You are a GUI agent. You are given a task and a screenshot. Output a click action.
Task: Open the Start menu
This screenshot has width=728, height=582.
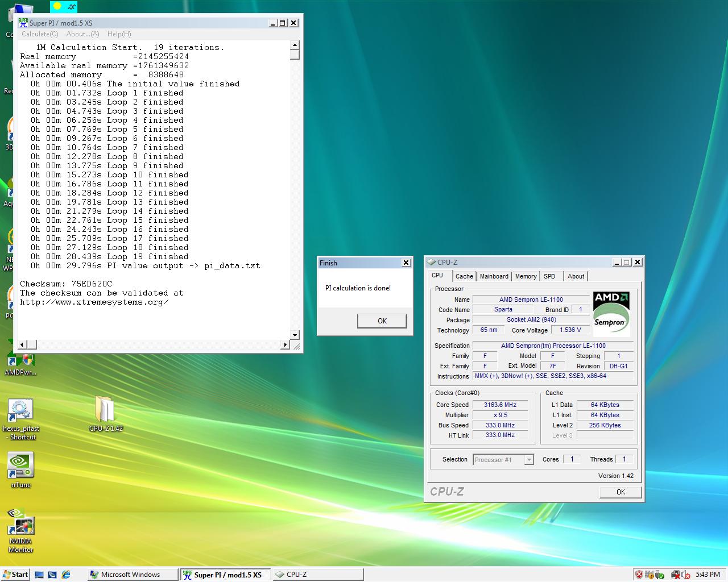click(x=15, y=575)
